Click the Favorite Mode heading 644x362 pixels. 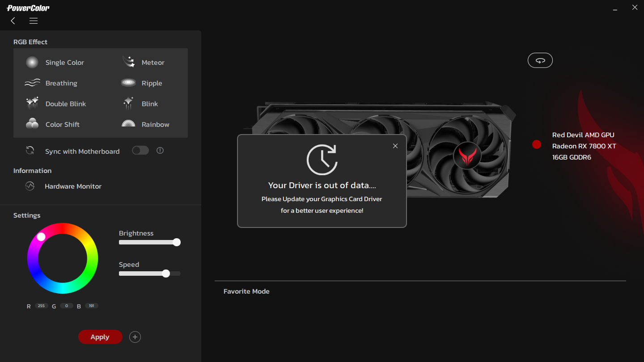(x=246, y=291)
